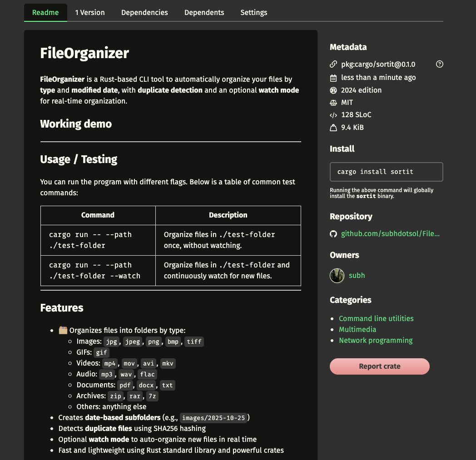The height and width of the screenshot is (460, 476).
Task: Open the Network programming category link
Action: pos(376,341)
